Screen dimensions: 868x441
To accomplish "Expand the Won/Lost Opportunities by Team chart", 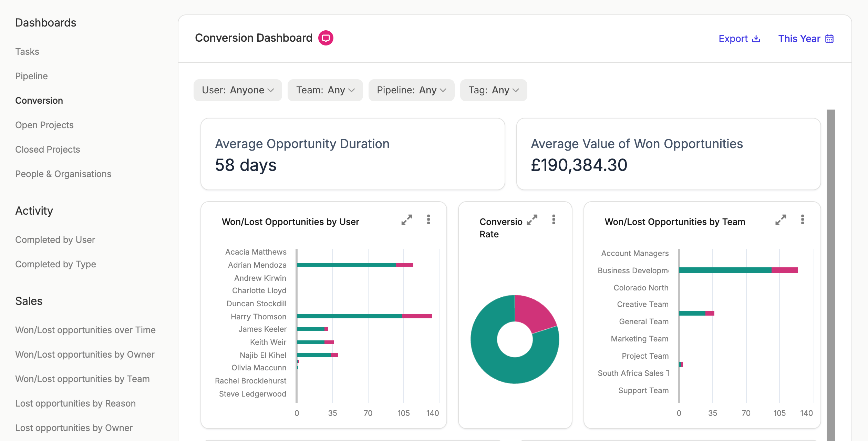I will [x=781, y=220].
